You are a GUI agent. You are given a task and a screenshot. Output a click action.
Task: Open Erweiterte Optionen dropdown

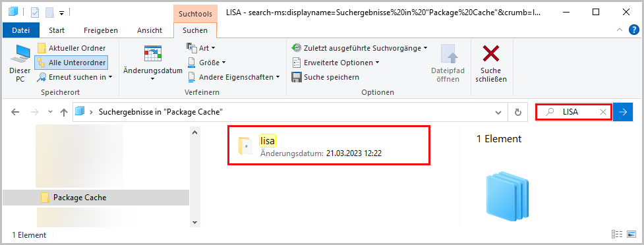pos(336,63)
